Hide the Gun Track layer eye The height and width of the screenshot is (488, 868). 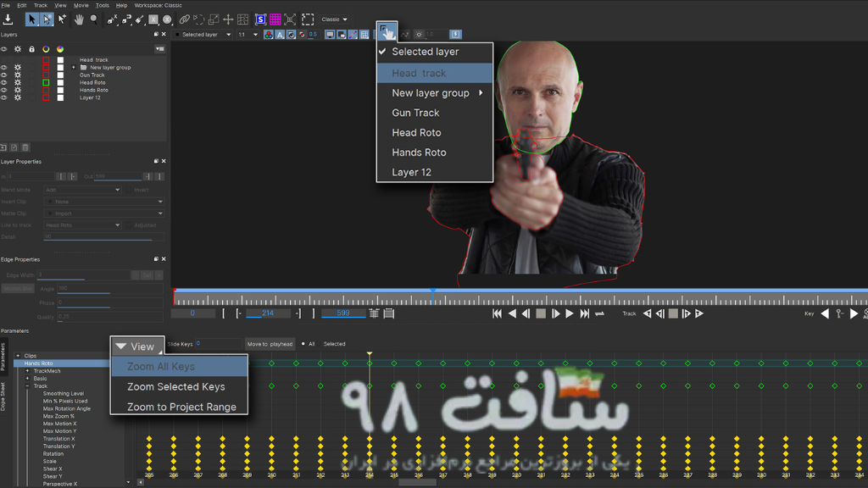(x=4, y=75)
